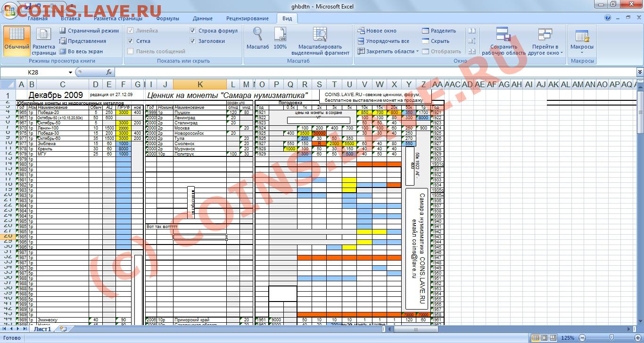
Task: Click Разделить window split
Action: (438, 31)
